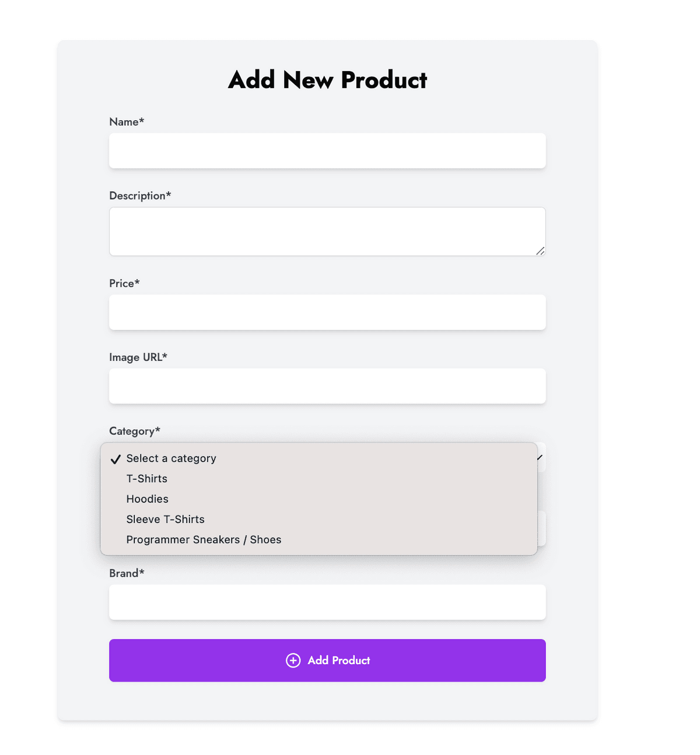
Task: Focus the Brand input field
Action: (327, 602)
